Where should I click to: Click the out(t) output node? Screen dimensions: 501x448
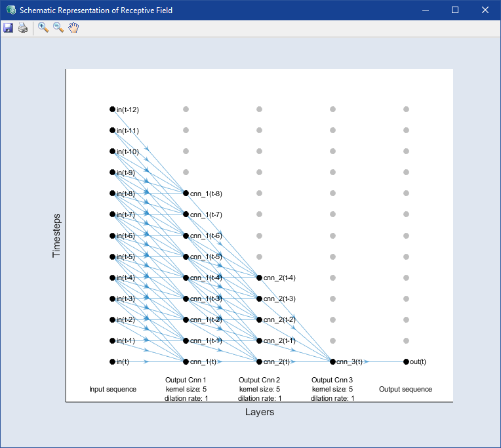pos(406,361)
